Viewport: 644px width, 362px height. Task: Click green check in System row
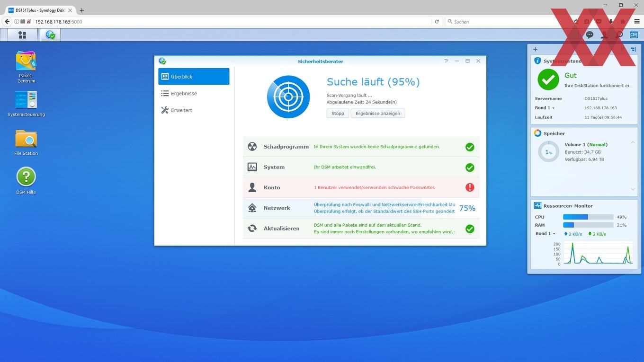470,168
